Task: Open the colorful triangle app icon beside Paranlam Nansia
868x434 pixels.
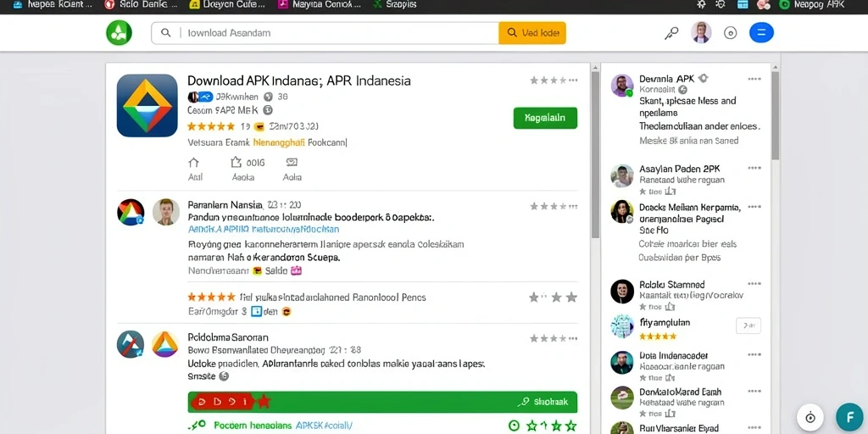Action: [131, 212]
